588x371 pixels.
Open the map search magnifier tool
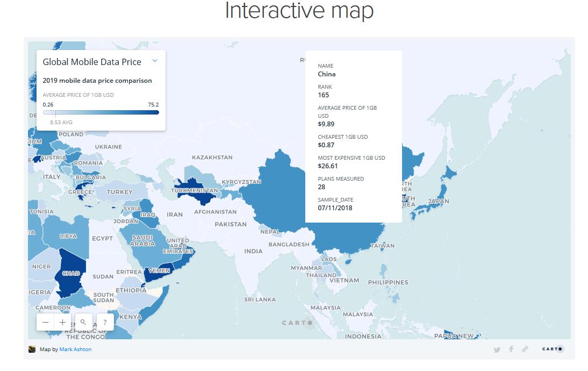tap(83, 322)
